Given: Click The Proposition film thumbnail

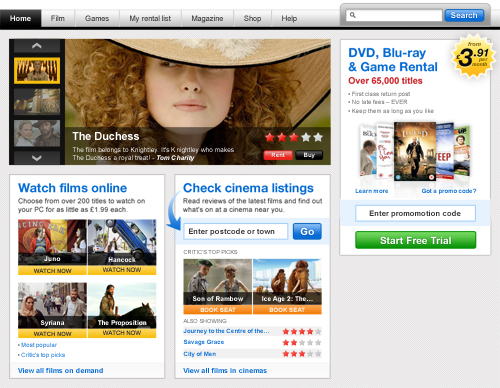Looking at the screenshot, I should tap(122, 306).
